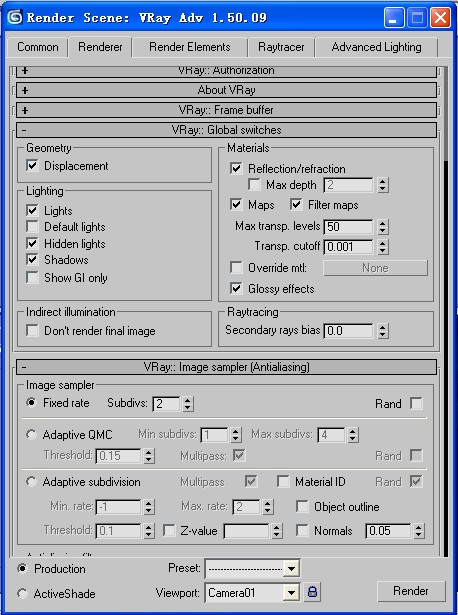Open the Preset dropdown
This screenshot has height=615, width=458.
click(291, 568)
